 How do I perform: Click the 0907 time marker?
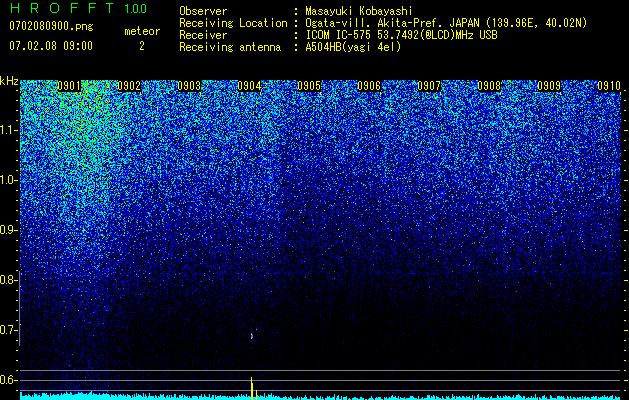click(x=429, y=86)
